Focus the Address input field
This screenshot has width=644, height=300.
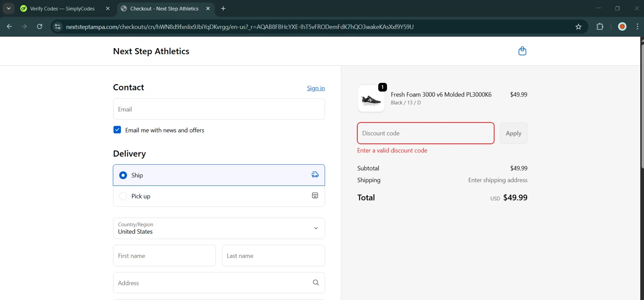[x=219, y=283]
